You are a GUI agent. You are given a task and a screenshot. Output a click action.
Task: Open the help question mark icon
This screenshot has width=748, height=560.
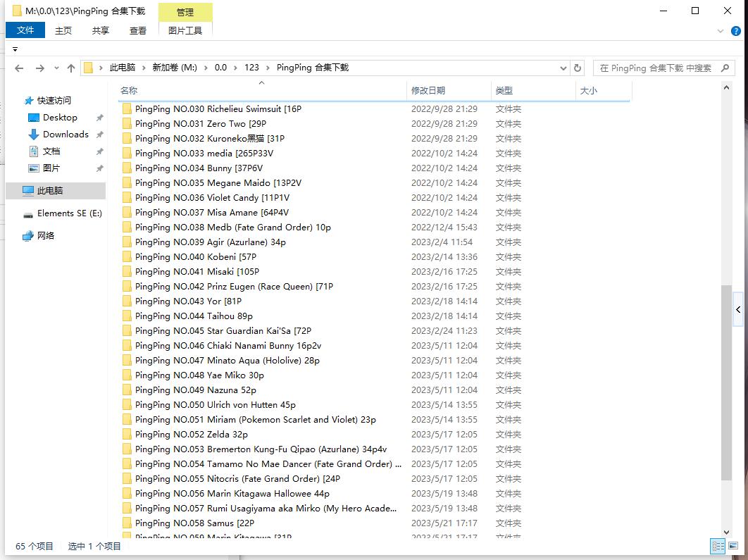tap(735, 31)
